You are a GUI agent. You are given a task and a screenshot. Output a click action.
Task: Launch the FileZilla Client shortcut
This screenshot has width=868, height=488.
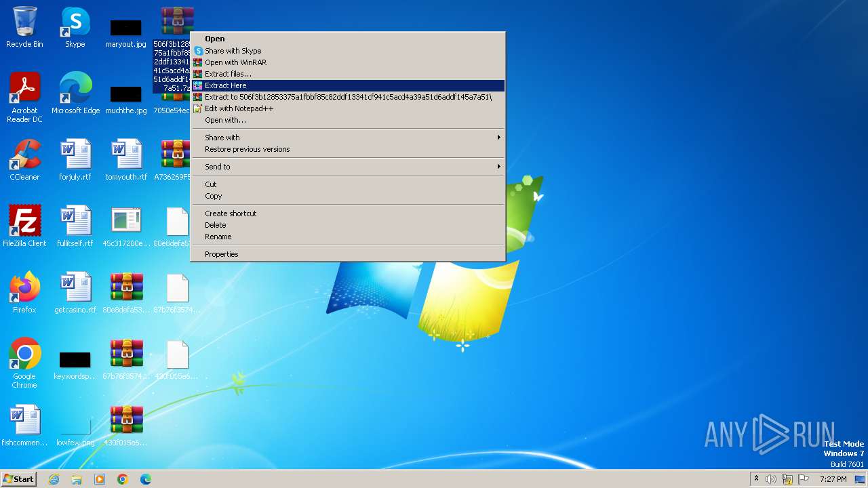tap(24, 226)
